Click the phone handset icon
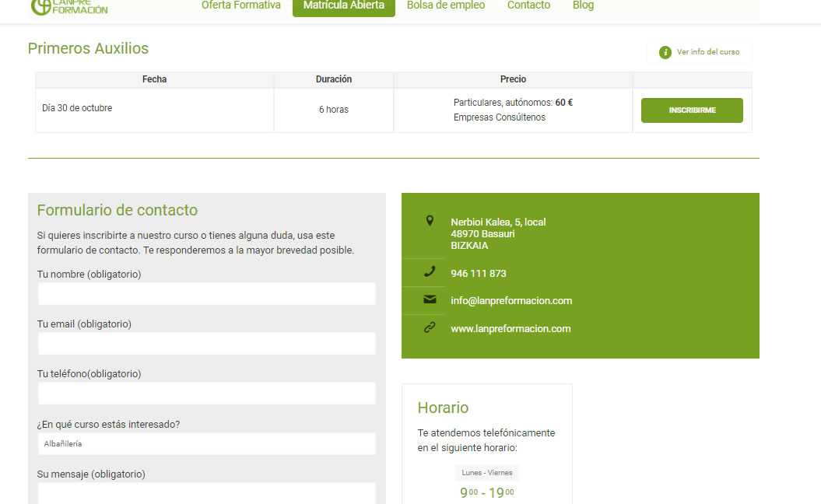This screenshot has height=504, width=821. coord(430,271)
